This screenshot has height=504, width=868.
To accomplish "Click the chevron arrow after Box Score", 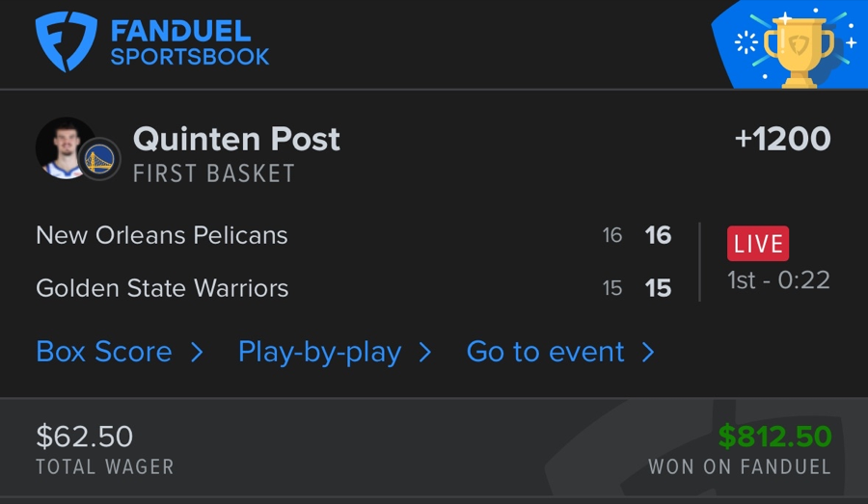I will tap(197, 353).
